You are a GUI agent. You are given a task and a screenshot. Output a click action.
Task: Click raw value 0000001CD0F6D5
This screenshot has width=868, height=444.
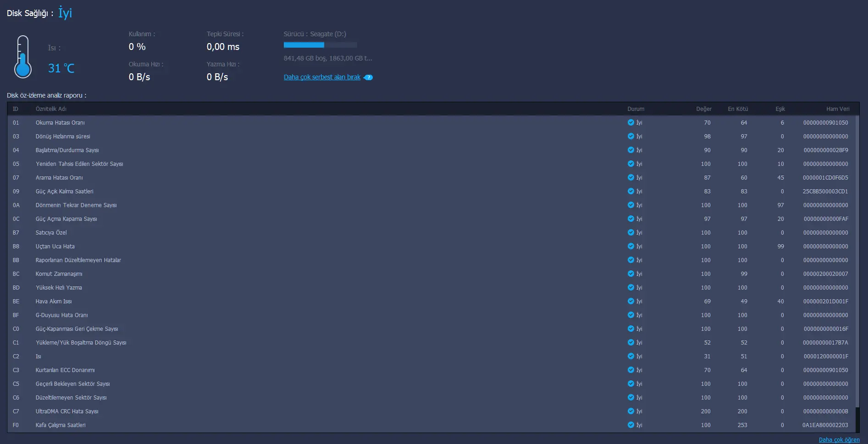coord(825,178)
